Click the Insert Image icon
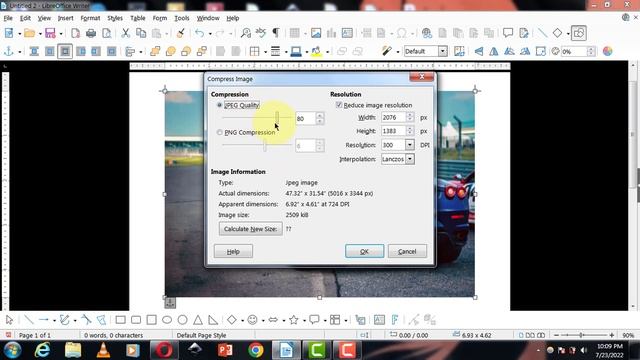 click(x=316, y=33)
